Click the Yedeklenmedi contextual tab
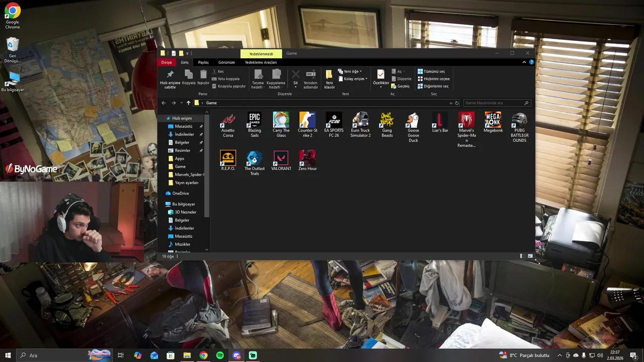The height and width of the screenshot is (362, 644). (x=261, y=54)
